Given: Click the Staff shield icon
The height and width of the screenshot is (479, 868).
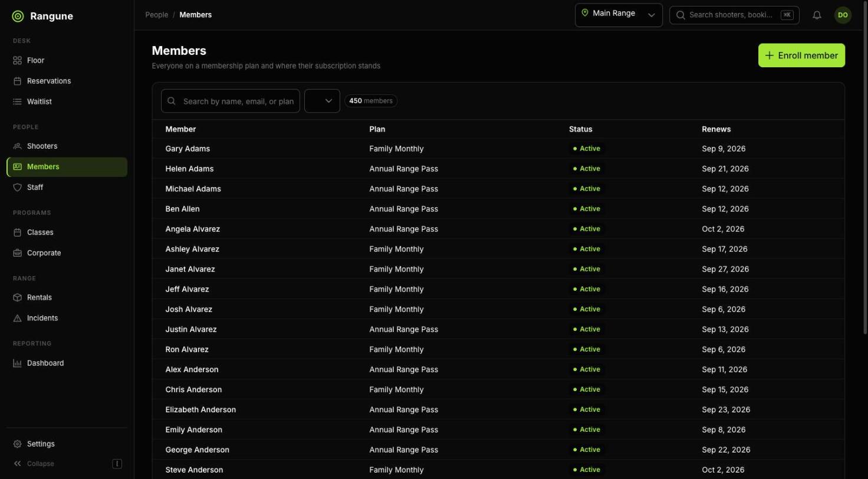Looking at the screenshot, I should point(17,187).
